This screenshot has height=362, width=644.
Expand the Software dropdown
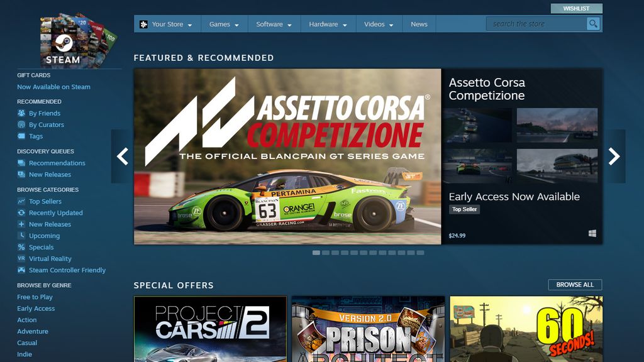tap(270, 23)
